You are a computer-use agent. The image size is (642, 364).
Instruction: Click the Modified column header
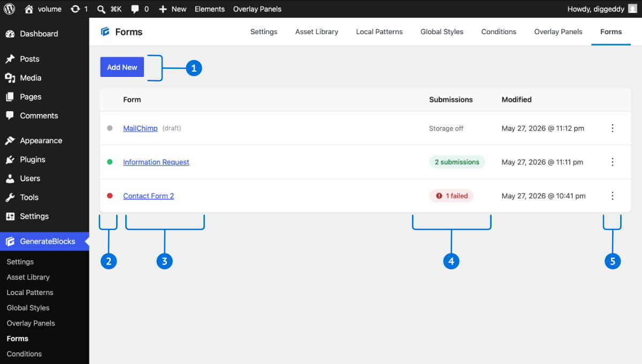tap(517, 99)
